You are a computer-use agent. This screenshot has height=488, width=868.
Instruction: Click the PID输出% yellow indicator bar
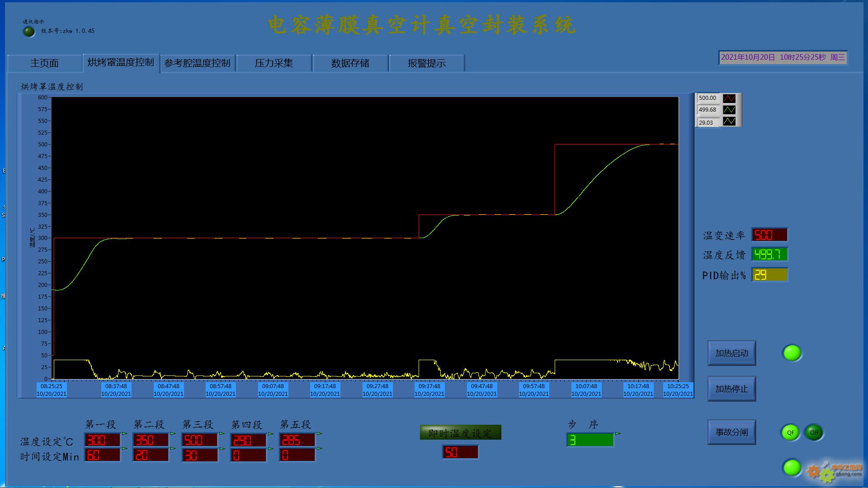[769, 275]
